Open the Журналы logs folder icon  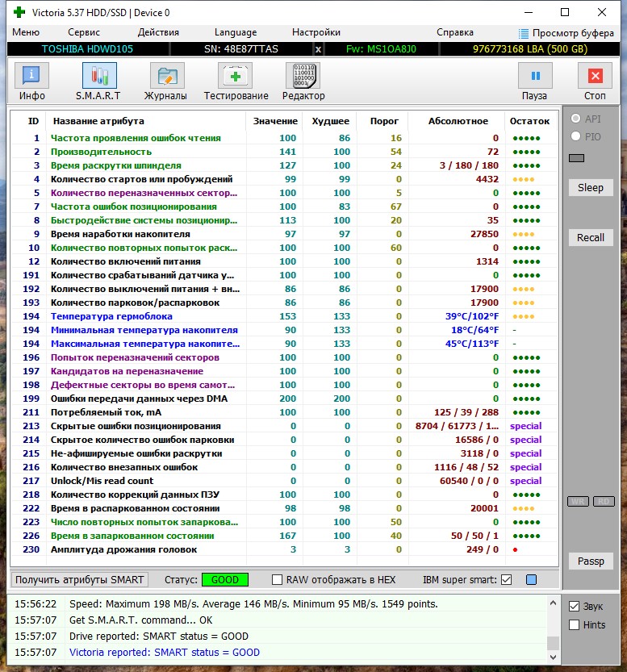(167, 76)
